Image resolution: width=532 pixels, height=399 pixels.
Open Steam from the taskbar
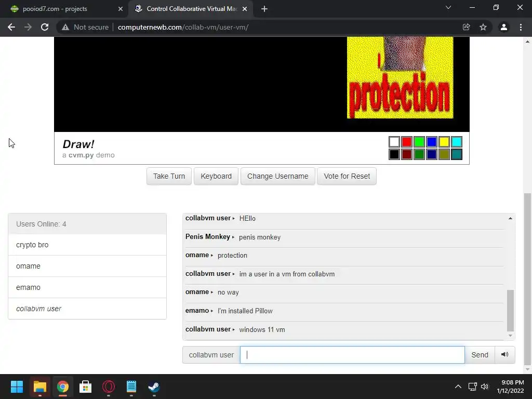tap(154, 387)
